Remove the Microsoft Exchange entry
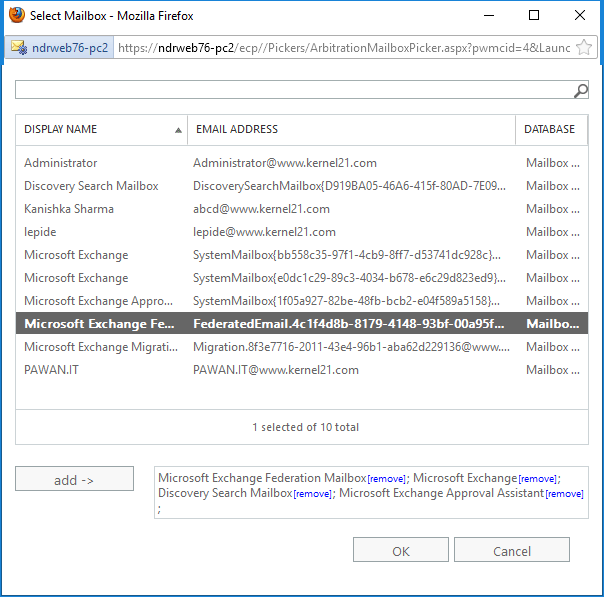The image size is (604, 597). coord(537,479)
